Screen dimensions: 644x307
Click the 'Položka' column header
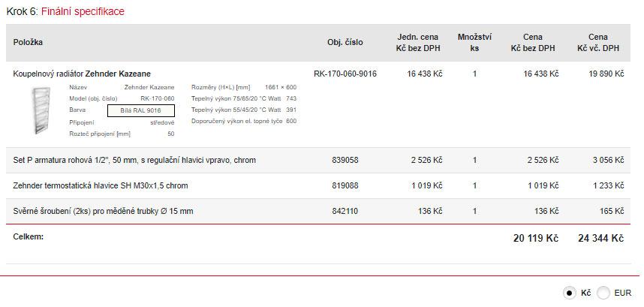point(28,42)
